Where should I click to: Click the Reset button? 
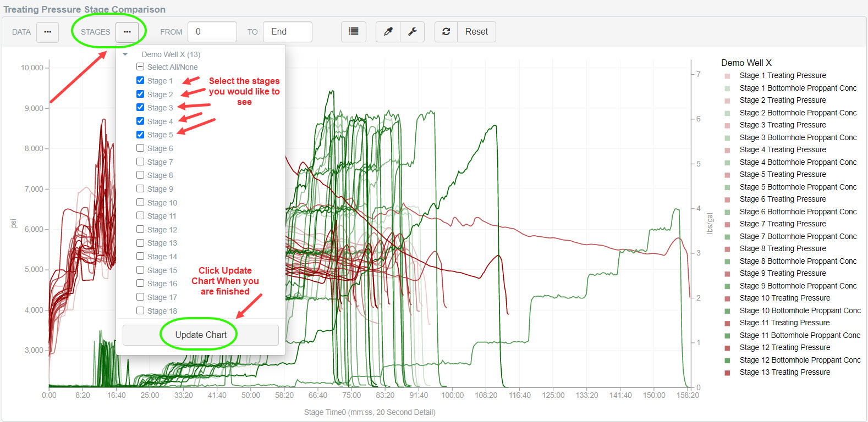(x=476, y=32)
